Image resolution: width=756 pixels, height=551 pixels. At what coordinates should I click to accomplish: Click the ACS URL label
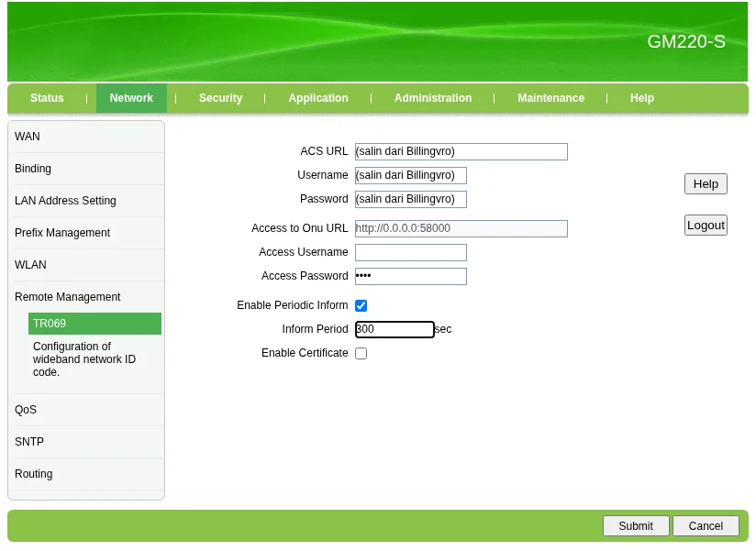324,151
